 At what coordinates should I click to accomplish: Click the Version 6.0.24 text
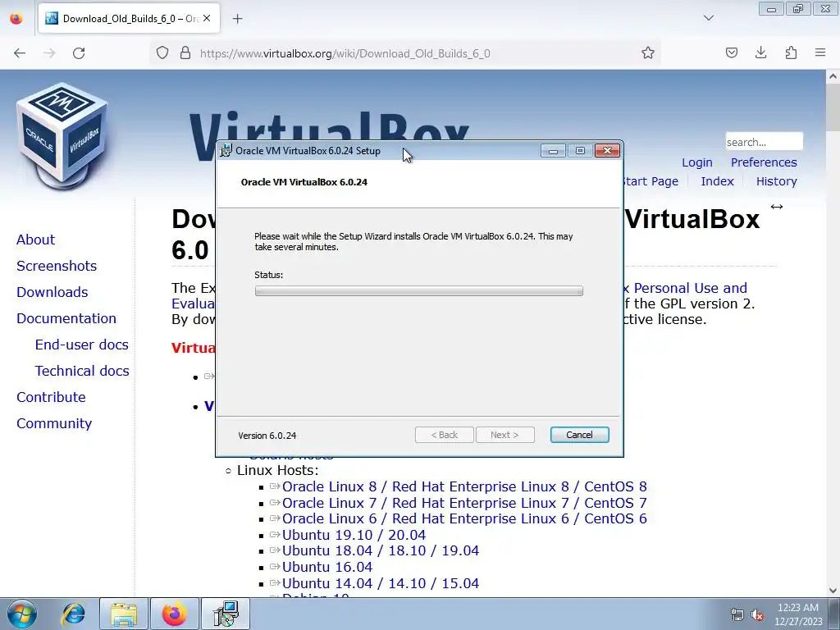[267, 436]
